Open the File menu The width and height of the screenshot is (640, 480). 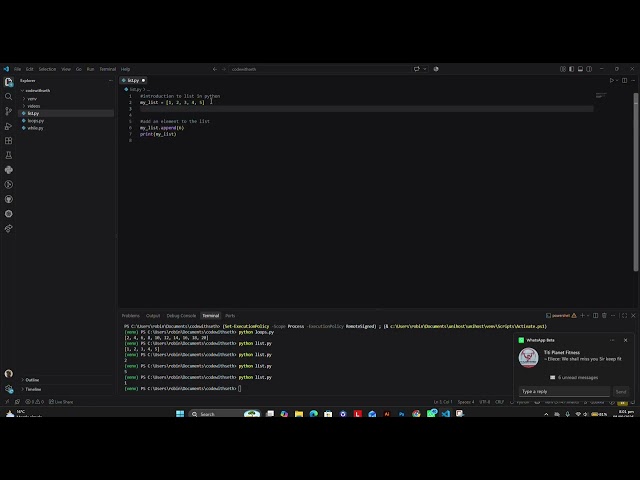pyautogui.click(x=18, y=69)
